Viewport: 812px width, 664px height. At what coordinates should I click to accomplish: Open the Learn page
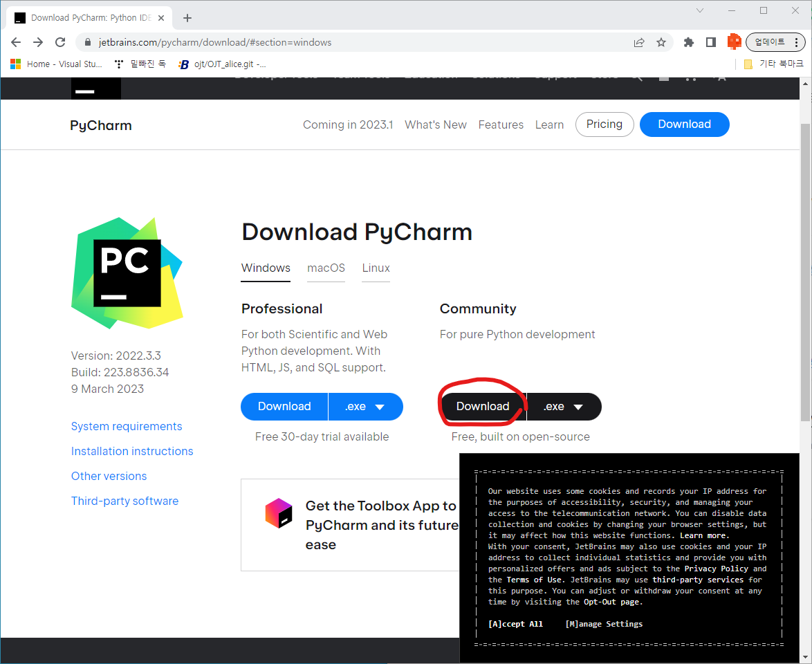click(549, 124)
